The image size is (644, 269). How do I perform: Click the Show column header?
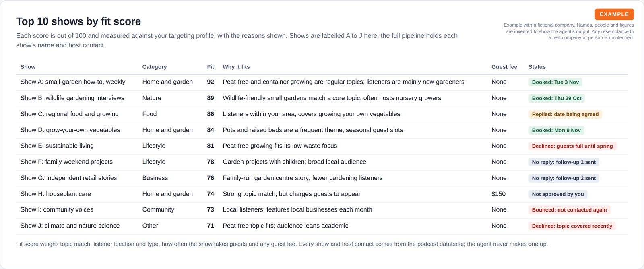(x=28, y=67)
